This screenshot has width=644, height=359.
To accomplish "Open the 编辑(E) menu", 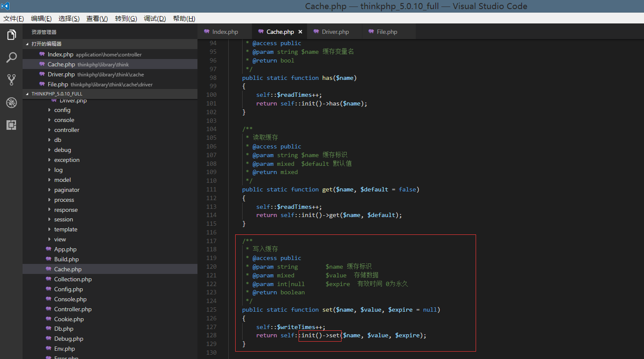I will [x=41, y=18].
